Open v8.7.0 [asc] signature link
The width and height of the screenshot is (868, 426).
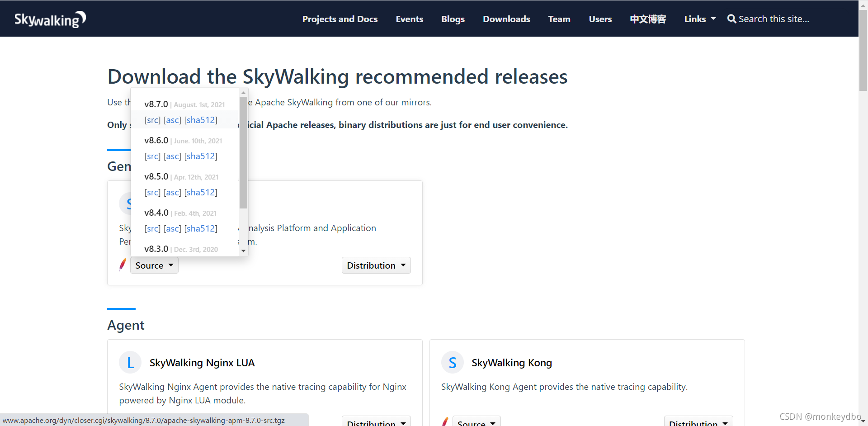click(172, 120)
